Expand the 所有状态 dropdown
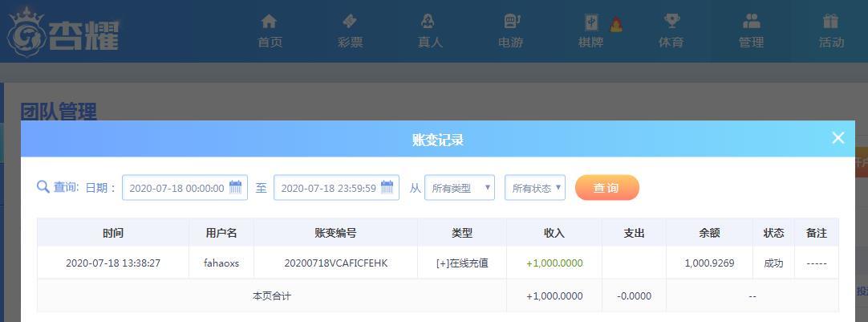Viewport: 868px width, 322px height. coord(535,188)
